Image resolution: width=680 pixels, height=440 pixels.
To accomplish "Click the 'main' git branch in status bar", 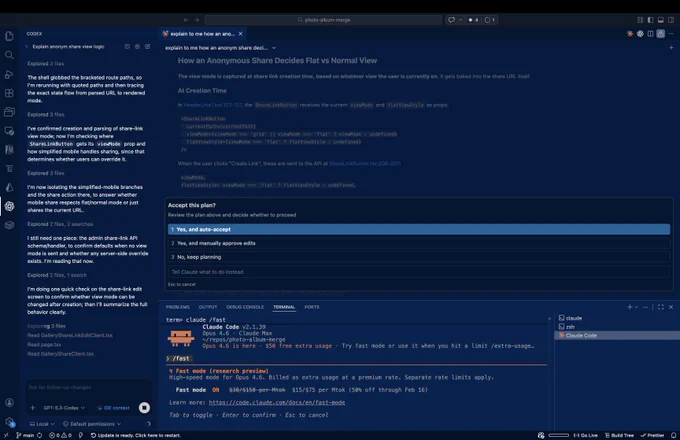I will (x=25, y=435).
